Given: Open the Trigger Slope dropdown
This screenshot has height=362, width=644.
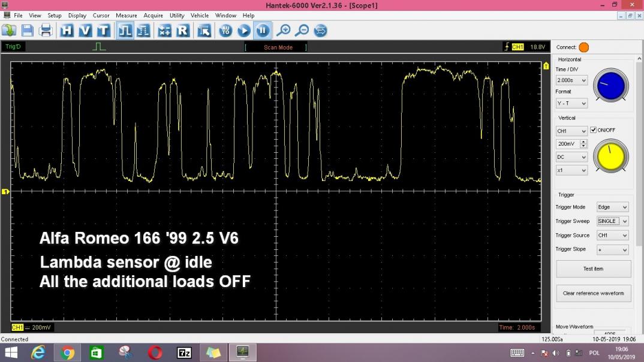Looking at the screenshot, I should coord(612,250).
